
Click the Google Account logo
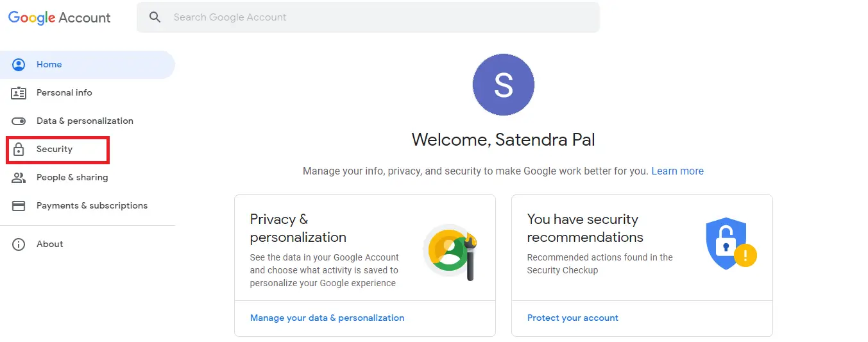point(60,18)
